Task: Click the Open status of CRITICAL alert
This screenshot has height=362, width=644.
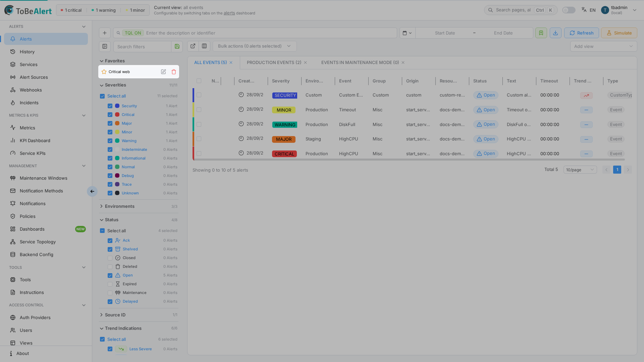Action: (486, 154)
